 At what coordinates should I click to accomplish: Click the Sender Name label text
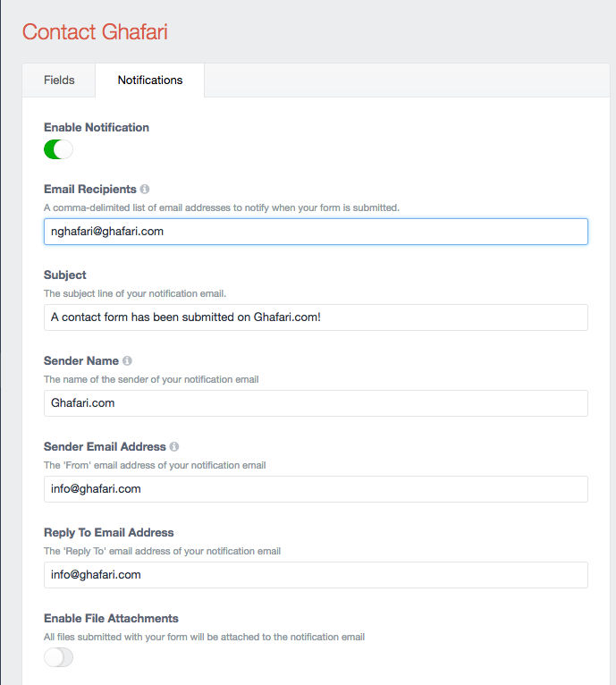click(81, 361)
